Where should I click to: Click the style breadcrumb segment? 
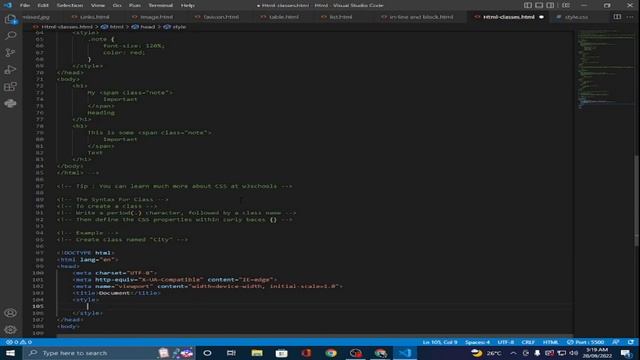point(179,27)
